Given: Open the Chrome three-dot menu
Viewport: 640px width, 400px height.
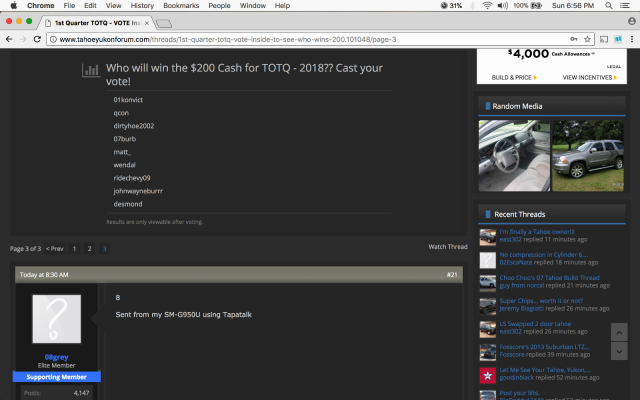Looking at the screenshot, I should tap(631, 39).
